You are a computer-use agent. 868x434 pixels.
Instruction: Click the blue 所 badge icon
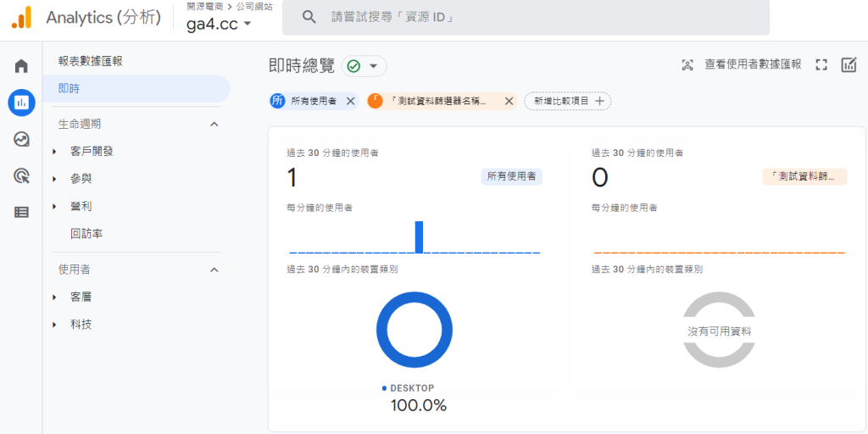coord(278,102)
